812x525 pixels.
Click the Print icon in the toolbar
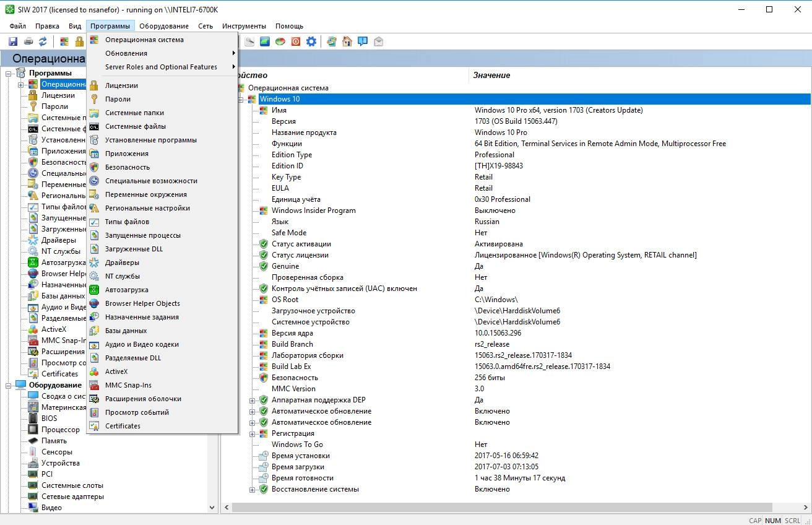pyautogui.click(x=28, y=41)
